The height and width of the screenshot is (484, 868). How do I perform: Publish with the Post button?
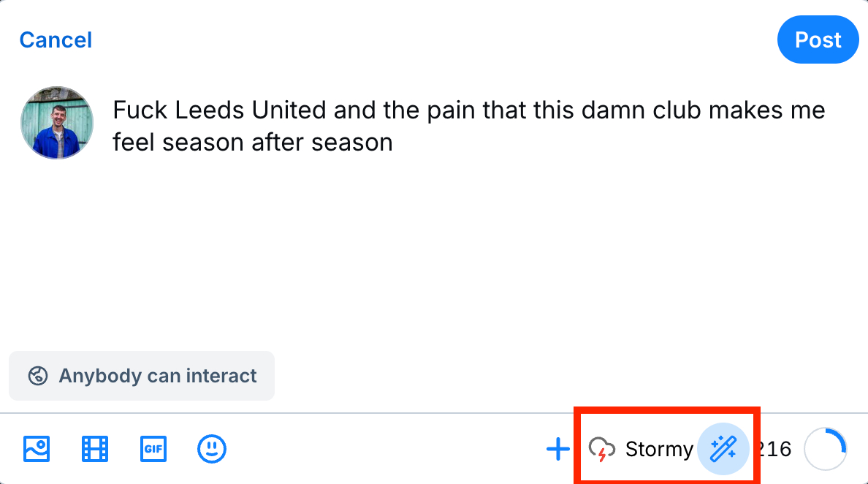[818, 39]
